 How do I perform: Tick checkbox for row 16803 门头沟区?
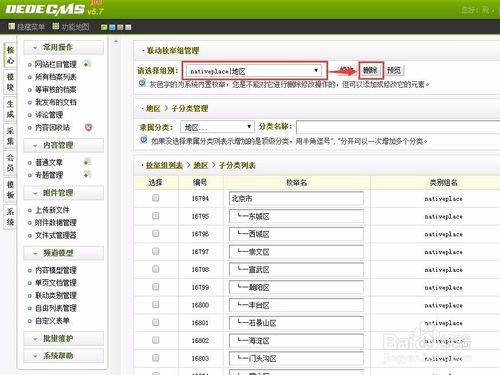[x=155, y=358]
